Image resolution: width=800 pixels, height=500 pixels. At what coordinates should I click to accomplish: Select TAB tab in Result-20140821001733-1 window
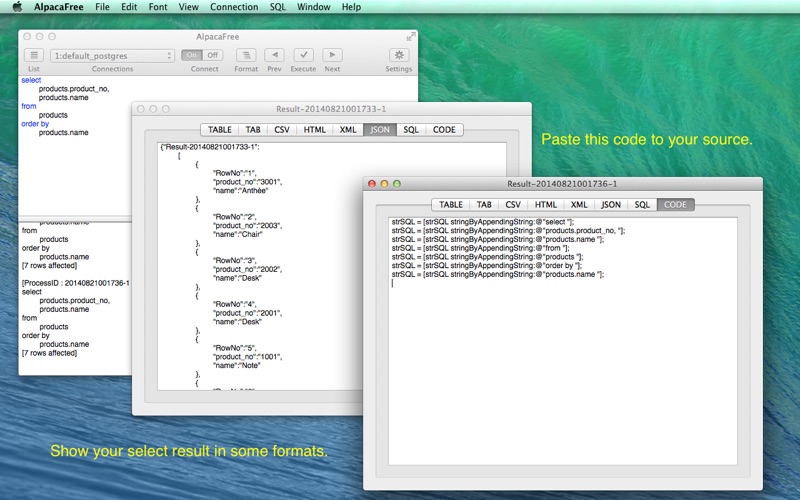(253, 130)
